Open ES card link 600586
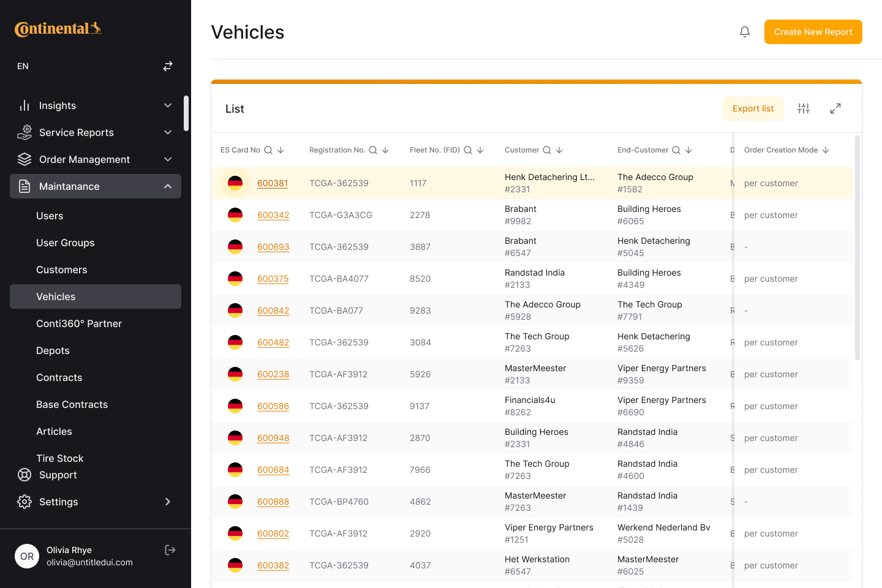Screen dimensions: 882x588 pos(273,406)
